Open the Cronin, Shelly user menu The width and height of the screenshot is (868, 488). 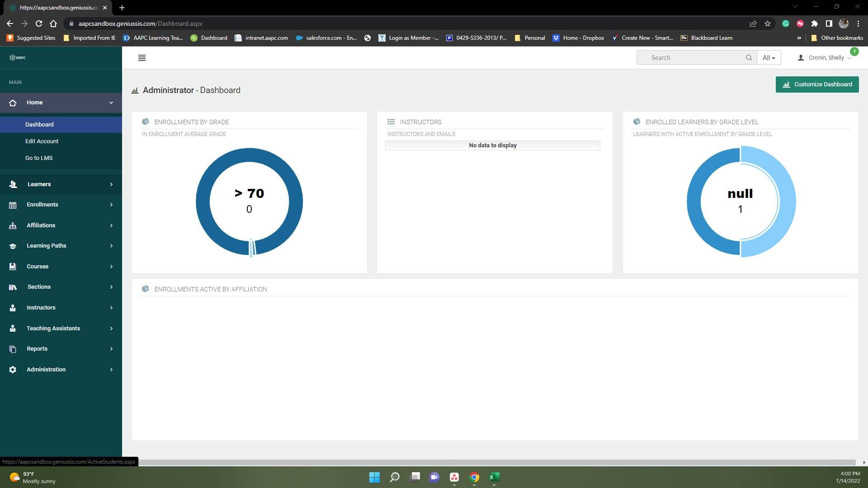[826, 58]
